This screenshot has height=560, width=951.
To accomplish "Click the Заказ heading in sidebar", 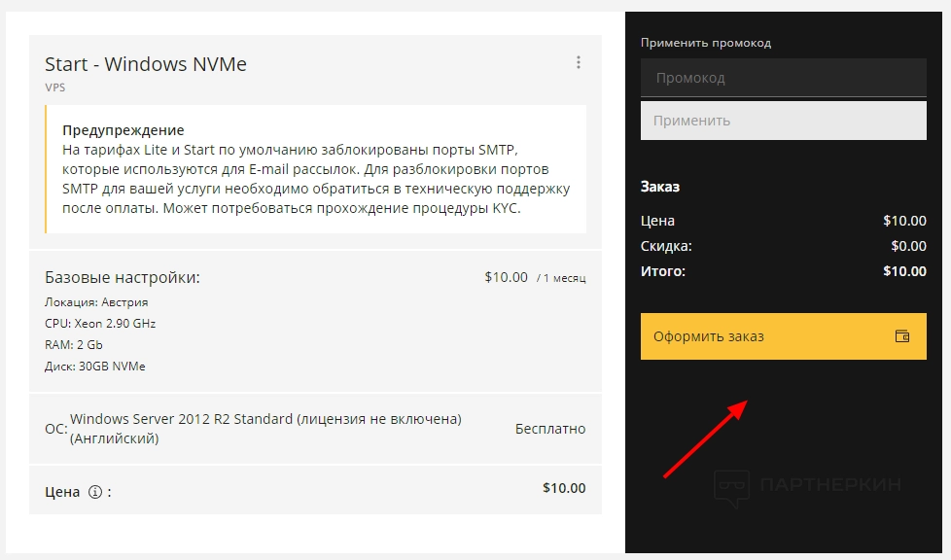I will (x=660, y=187).
